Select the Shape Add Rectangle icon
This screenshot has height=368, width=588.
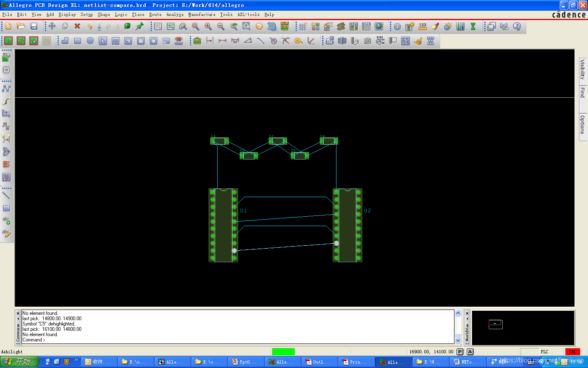(x=78, y=41)
